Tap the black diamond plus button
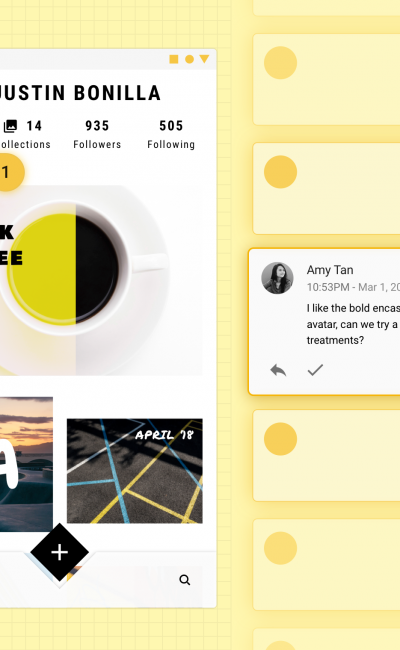The height and width of the screenshot is (650, 400). coord(60,552)
